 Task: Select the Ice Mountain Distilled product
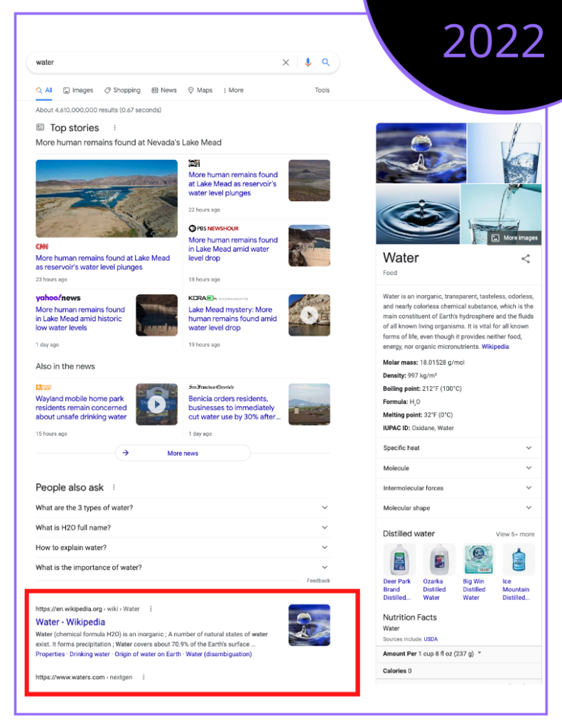click(x=519, y=572)
